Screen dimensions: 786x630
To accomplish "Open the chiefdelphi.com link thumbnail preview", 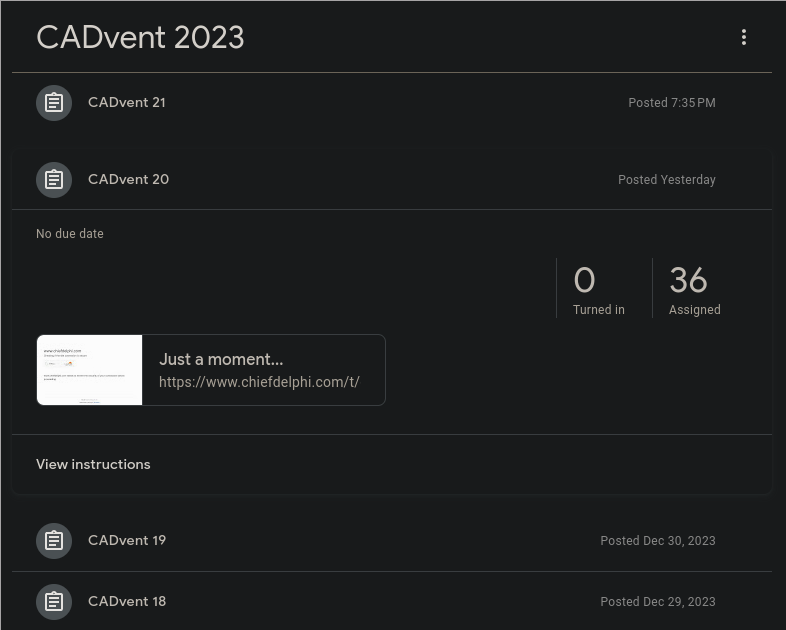I will pos(90,370).
